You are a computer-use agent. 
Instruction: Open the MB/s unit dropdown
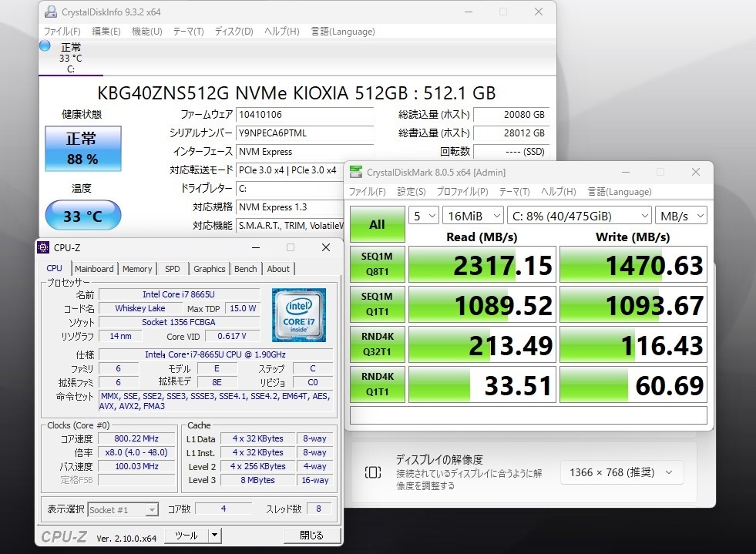click(681, 216)
